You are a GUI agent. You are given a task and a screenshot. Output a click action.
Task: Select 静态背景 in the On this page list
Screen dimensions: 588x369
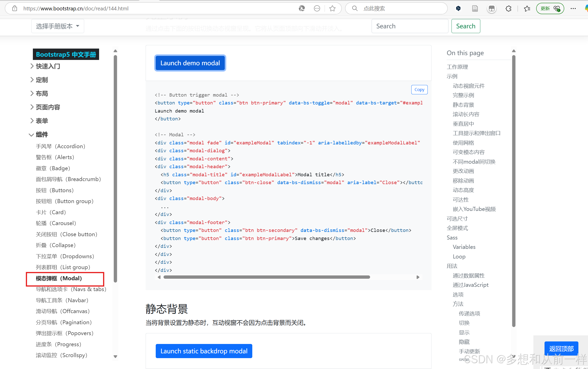tap(463, 105)
